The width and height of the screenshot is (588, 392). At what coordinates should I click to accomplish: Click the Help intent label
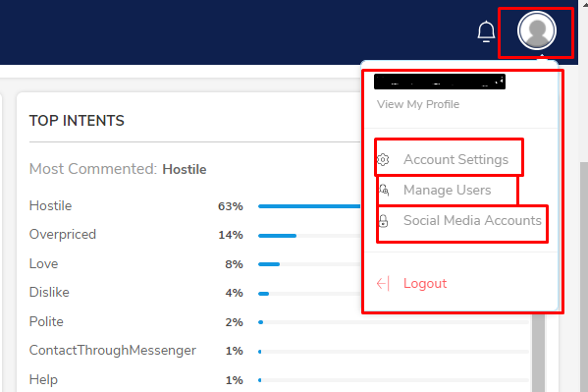pos(43,379)
